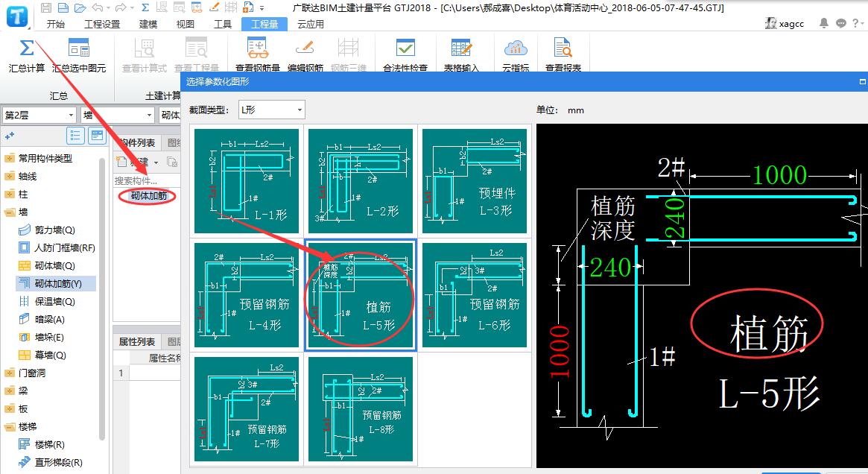Screen dimensions: 868x474
Task: Click the redo arrow in quick access toolbar
Action: pyautogui.click(x=121, y=7)
